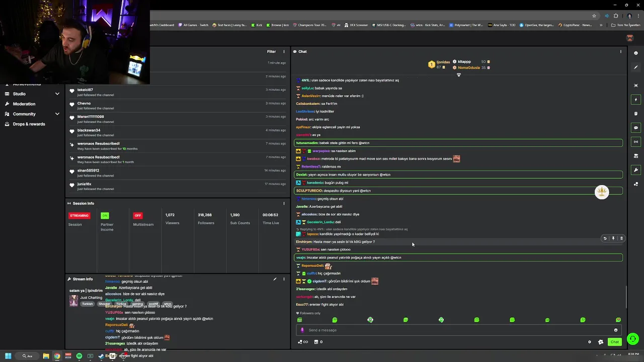Click the wrench icon in right sidebar

(x=636, y=170)
